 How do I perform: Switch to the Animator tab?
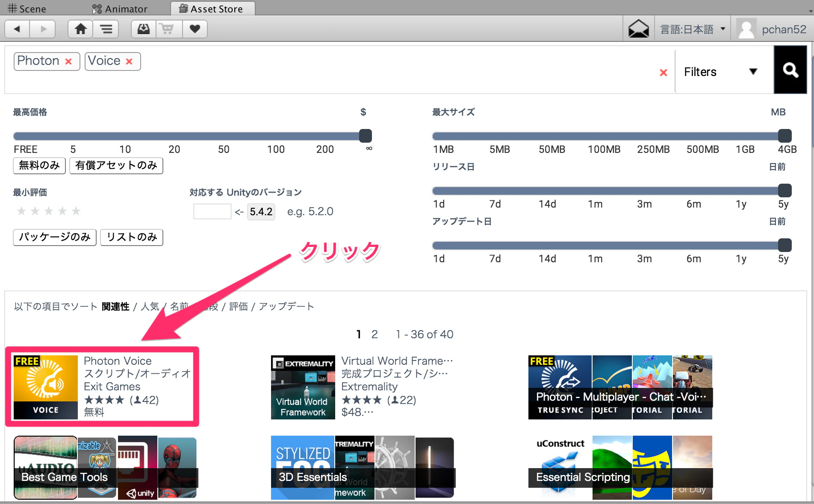point(120,9)
